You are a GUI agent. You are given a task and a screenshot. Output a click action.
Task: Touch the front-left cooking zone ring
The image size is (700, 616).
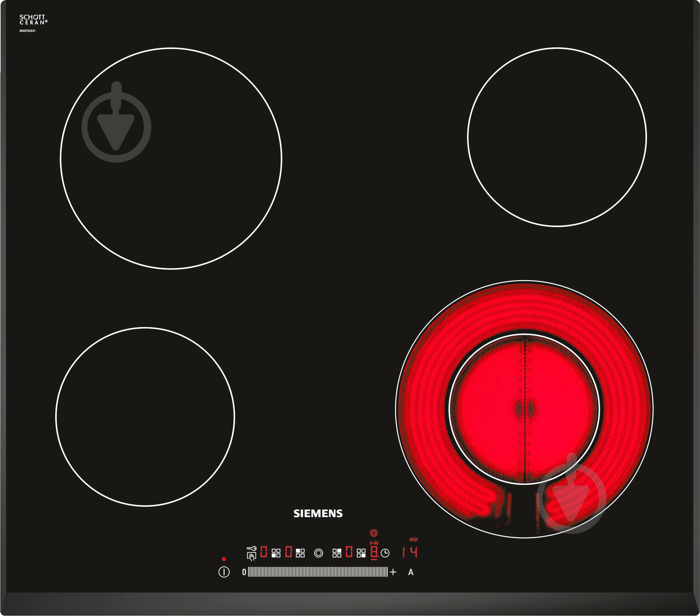145,417
